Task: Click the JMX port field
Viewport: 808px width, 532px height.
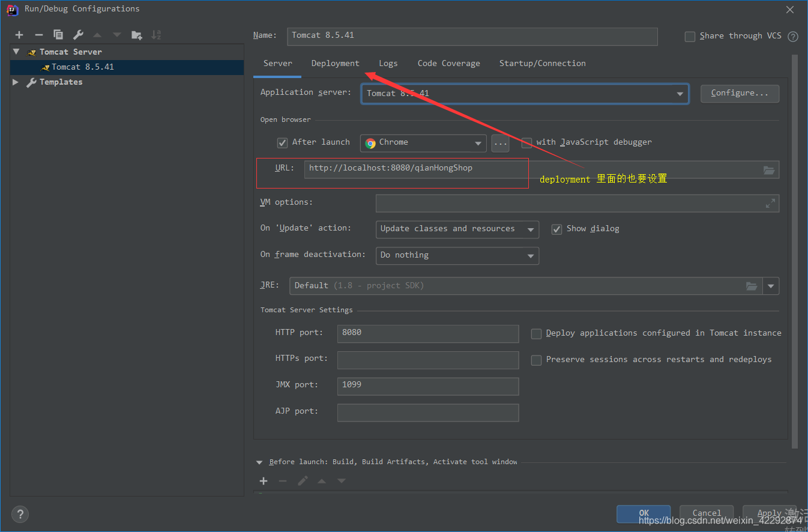Action: click(428, 386)
